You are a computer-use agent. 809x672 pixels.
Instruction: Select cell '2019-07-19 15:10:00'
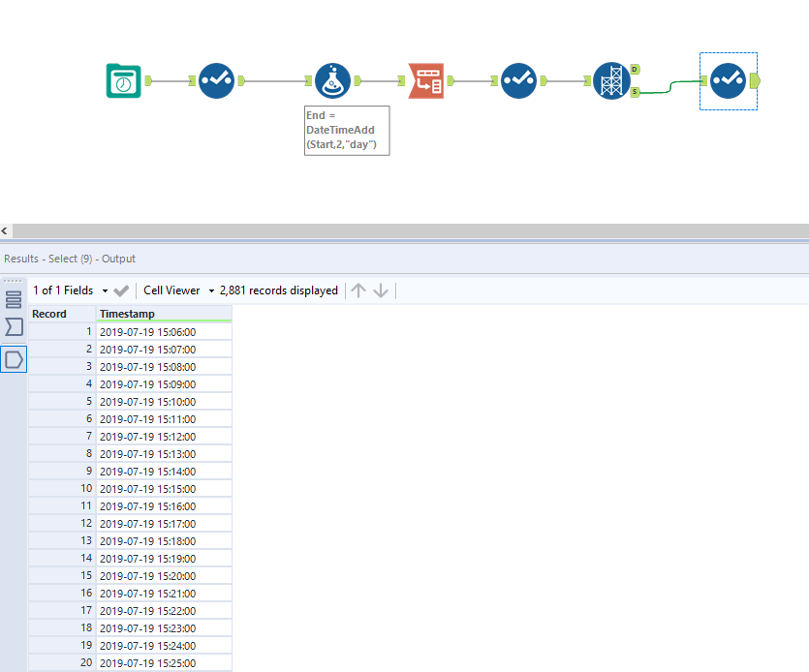click(x=164, y=402)
